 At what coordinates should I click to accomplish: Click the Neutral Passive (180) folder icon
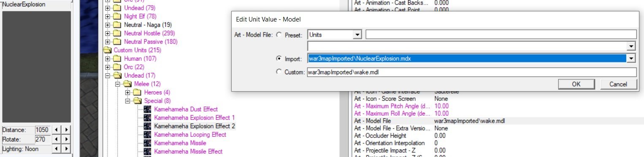coord(117,42)
